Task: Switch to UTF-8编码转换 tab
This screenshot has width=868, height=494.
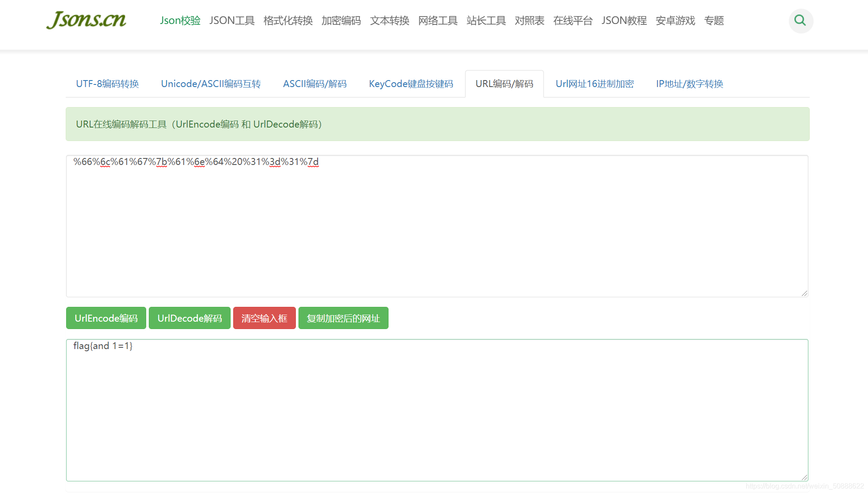Action: (x=107, y=84)
